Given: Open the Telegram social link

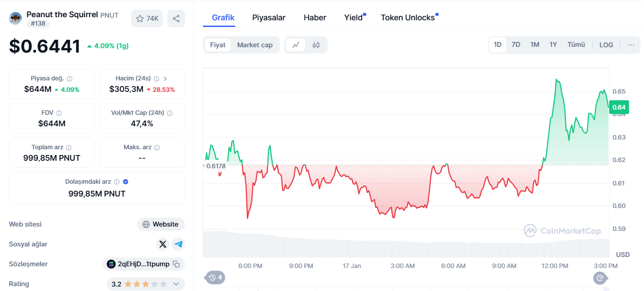Looking at the screenshot, I should pyautogui.click(x=178, y=244).
